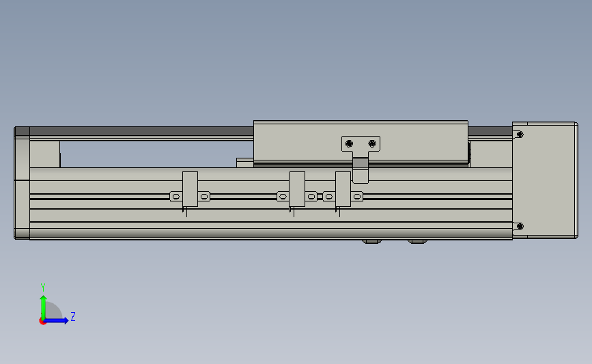Select the left oval slot of leftmost sensor
592x364 pixels.
[176, 197]
